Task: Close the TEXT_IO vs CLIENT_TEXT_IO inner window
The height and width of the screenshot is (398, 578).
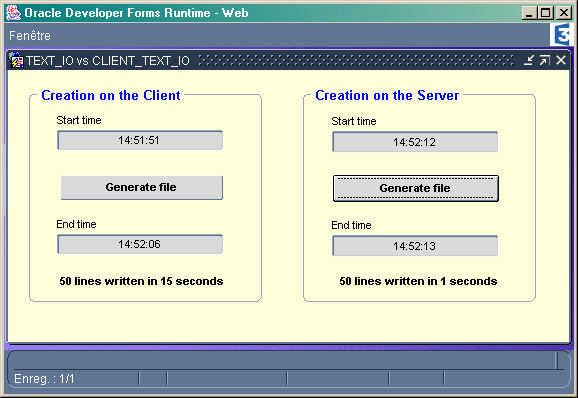Action: 561,60
